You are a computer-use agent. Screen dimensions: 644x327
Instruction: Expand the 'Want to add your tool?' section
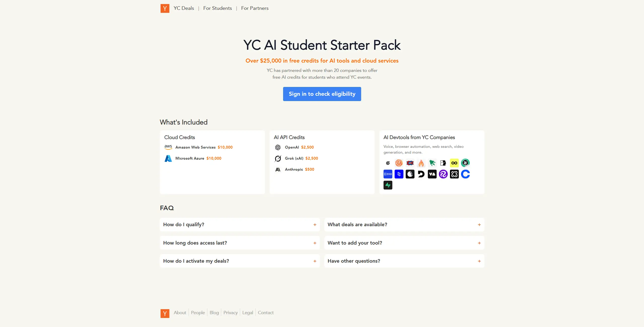click(404, 243)
